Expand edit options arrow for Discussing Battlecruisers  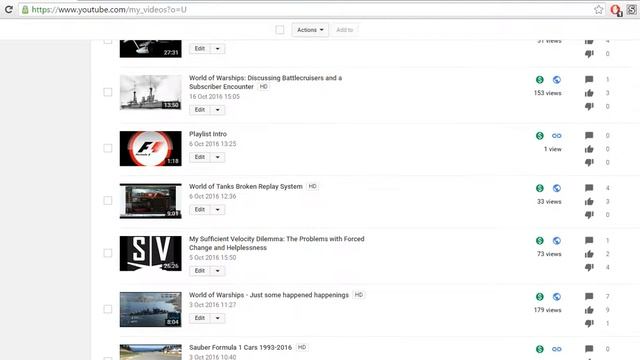[x=218, y=110]
